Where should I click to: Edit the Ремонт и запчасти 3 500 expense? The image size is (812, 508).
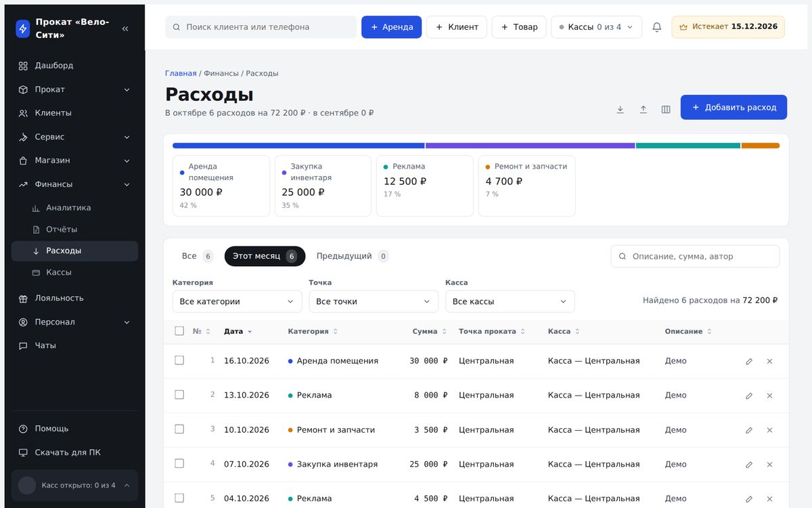[749, 430]
